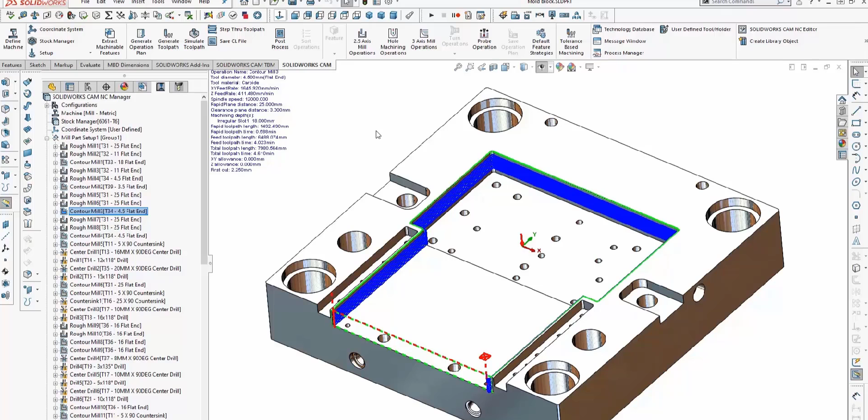Select Center Drill4 T37 8MM operation

(124, 358)
